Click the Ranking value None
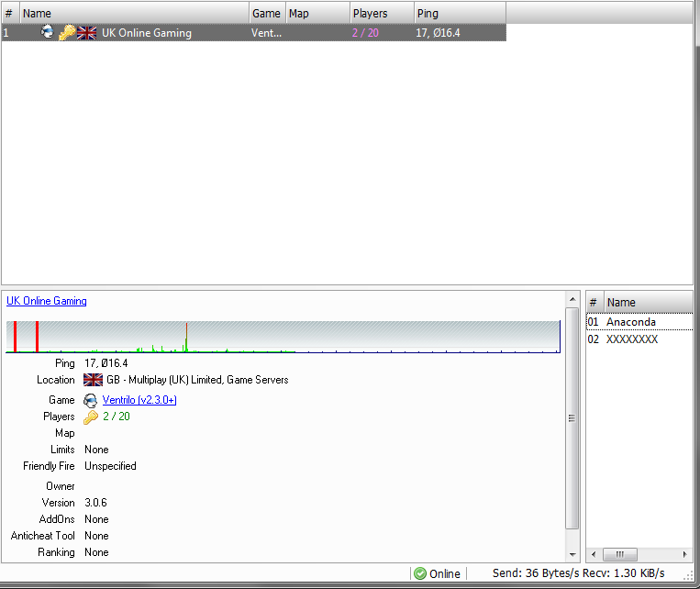The width and height of the screenshot is (700, 589). tap(96, 552)
